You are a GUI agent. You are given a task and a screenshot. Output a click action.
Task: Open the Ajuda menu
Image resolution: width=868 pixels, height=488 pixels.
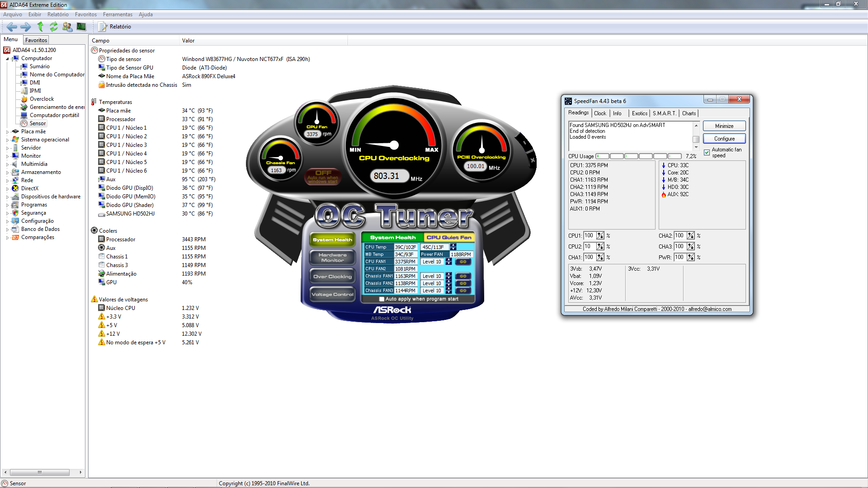point(146,14)
